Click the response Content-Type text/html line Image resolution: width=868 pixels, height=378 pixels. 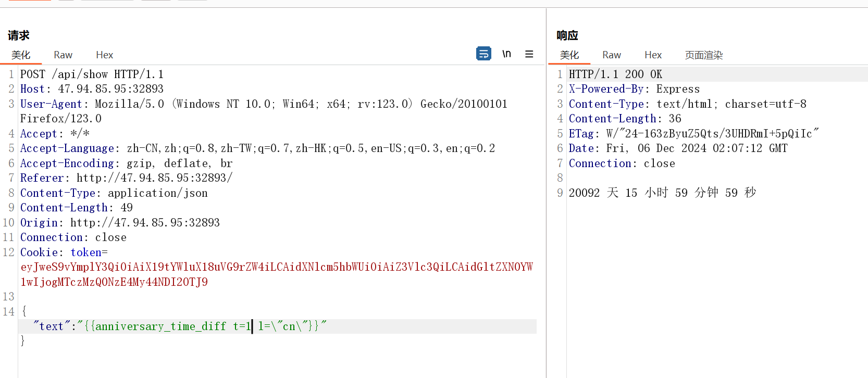[687, 104]
